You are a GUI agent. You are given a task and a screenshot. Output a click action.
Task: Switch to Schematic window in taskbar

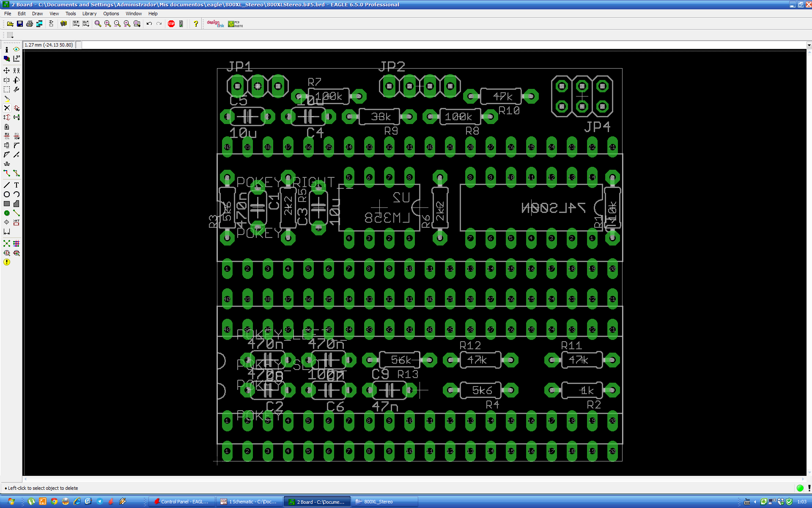[x=250, y=502]
